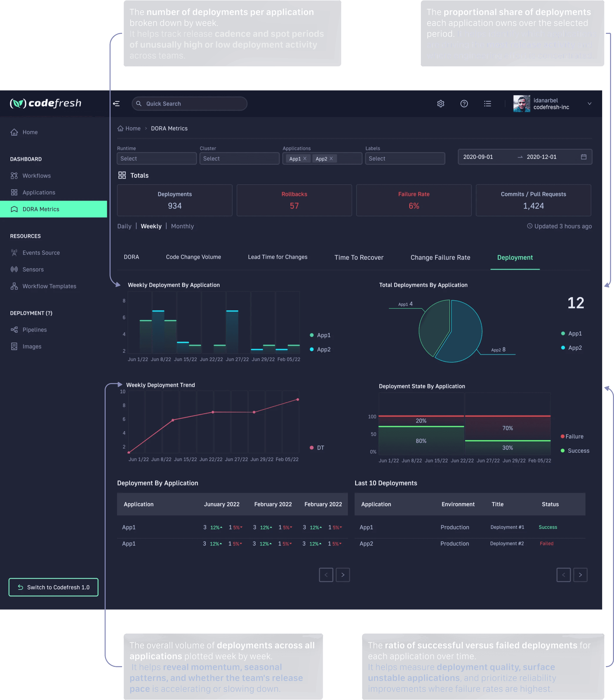Open Pipelines in sidebar
Image resolution: width=614 pixels, height=700 pixels.
(34, 330)
